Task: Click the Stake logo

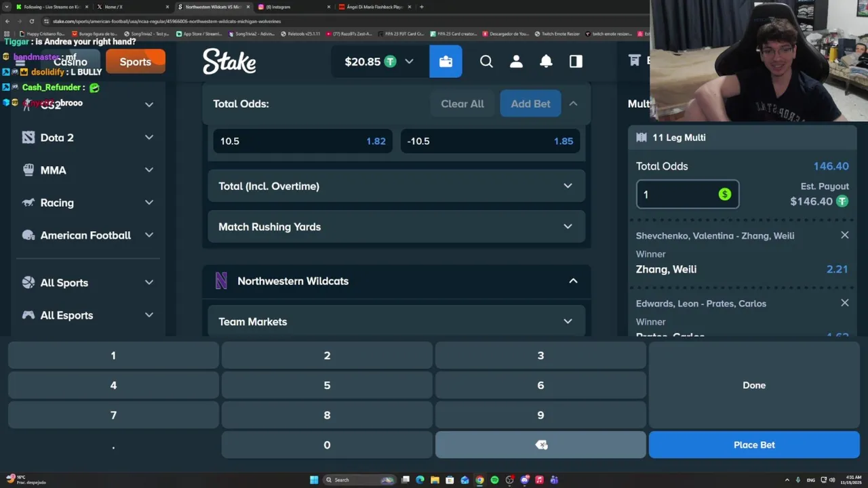Action: (229, 62)
